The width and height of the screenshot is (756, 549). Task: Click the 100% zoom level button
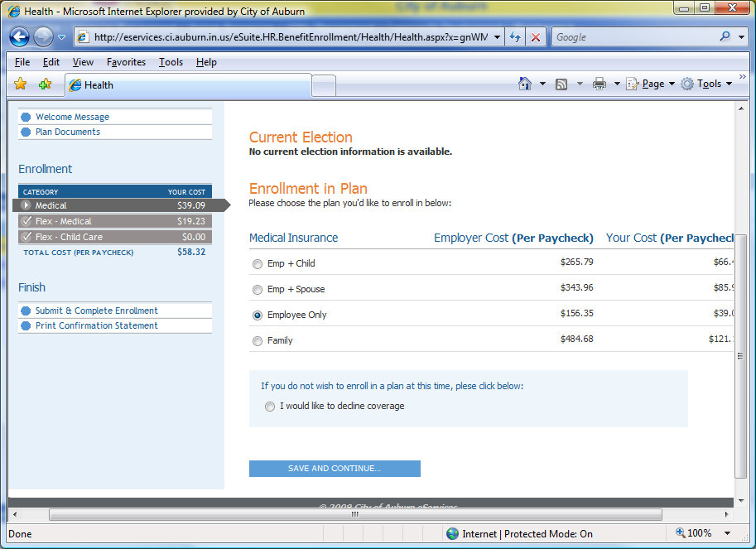tap(693, 533)
